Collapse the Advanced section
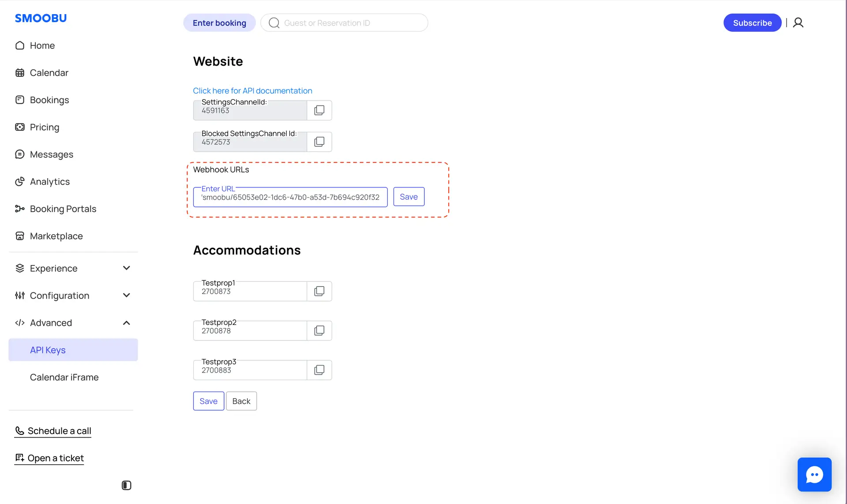The width and height of the screenshot is (847, 504). pyautogui.click(x=126, y=322)
